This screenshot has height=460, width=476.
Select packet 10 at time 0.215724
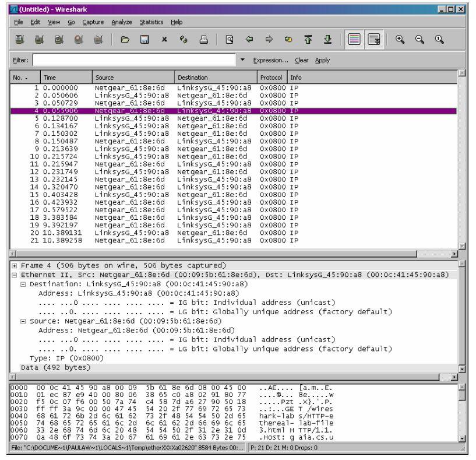point(234,157)
